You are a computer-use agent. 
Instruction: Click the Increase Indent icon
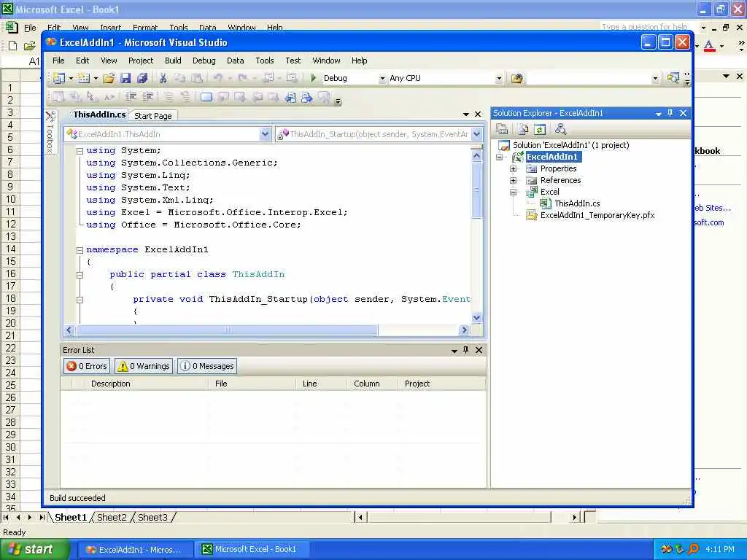pyautogui.click(x=148, y=97)
